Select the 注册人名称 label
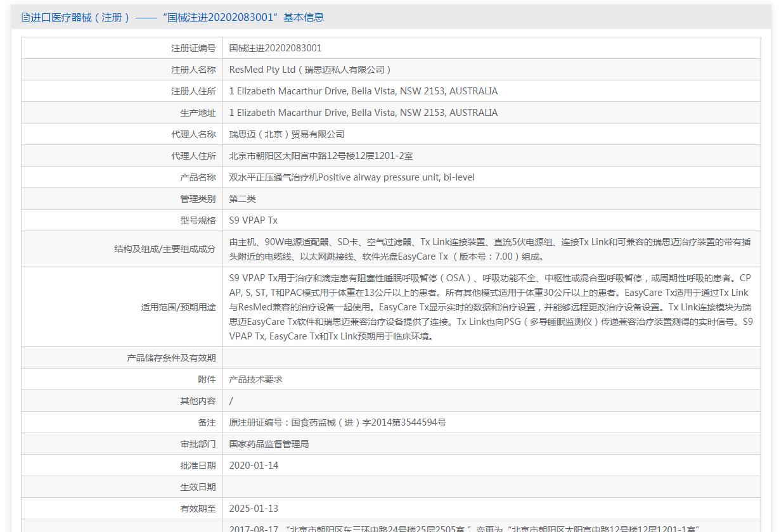The width and height of the screenshot is (779, 532). pyautogui.click(x=193, y=70)
